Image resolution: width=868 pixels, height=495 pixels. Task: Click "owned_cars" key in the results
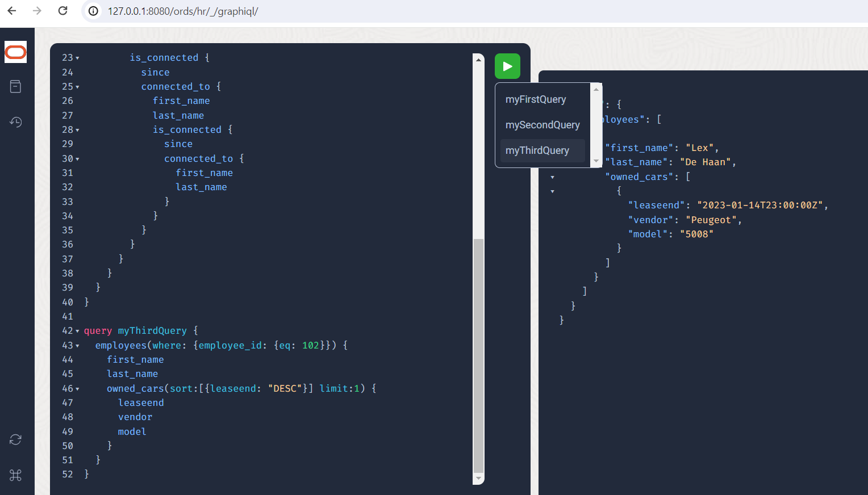pos(639,177)
